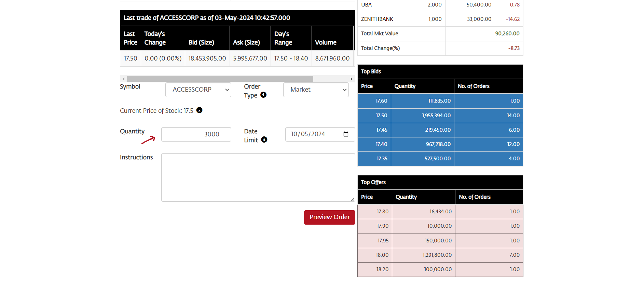This screenshot has height=293, width=644.
Task: Focus the Instructions text area
Action: point(258,177)
